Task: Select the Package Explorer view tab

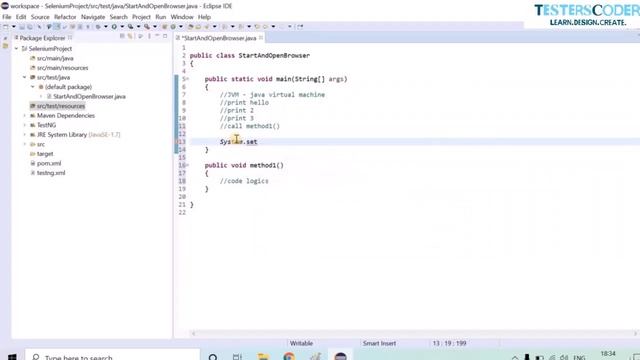Action: click(x=42, y=38)
